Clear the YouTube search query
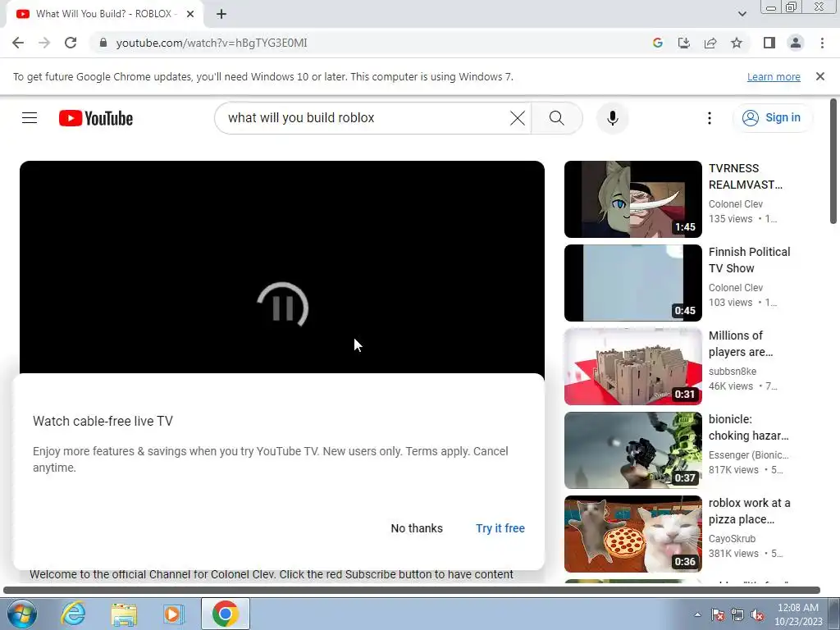840x630 pixels. [x=517, y=118]
